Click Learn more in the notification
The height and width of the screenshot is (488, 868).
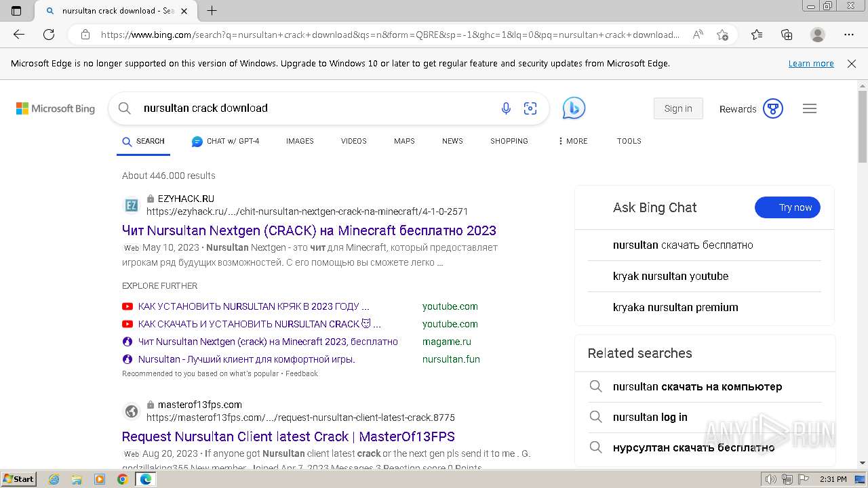[811, 64]
